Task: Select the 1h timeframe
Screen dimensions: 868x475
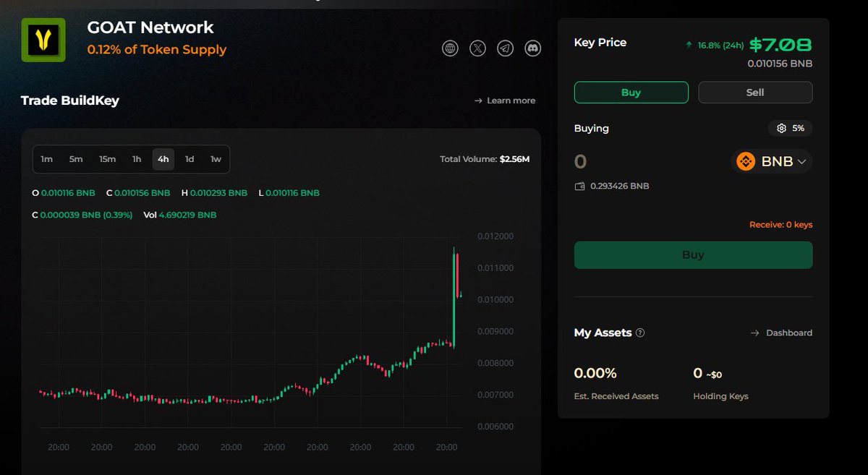Action: tap(137, 159)
